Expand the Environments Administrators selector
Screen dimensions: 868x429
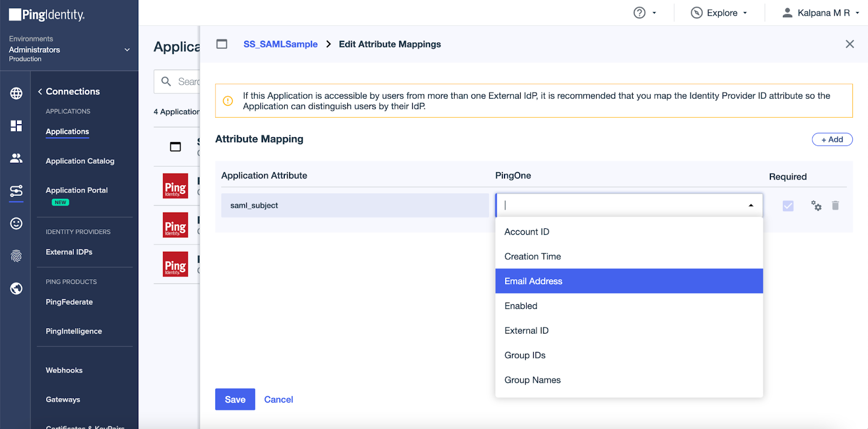[127, 49]
